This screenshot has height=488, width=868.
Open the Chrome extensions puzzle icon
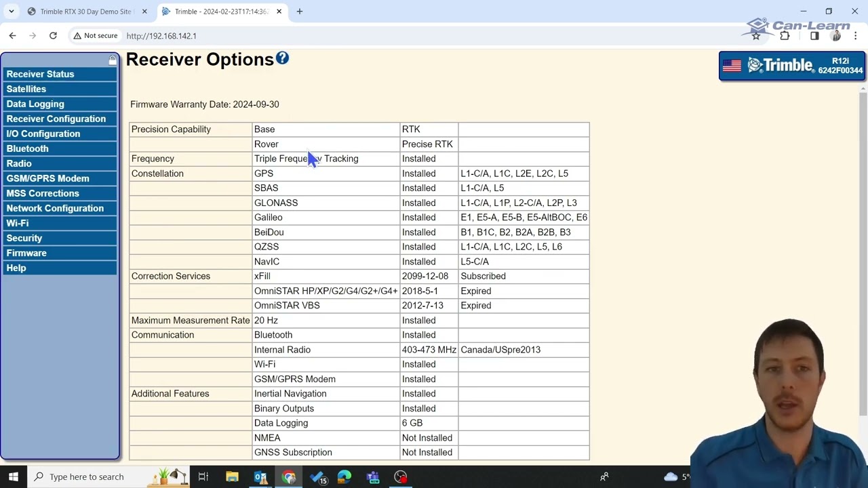tap(785, 36)
